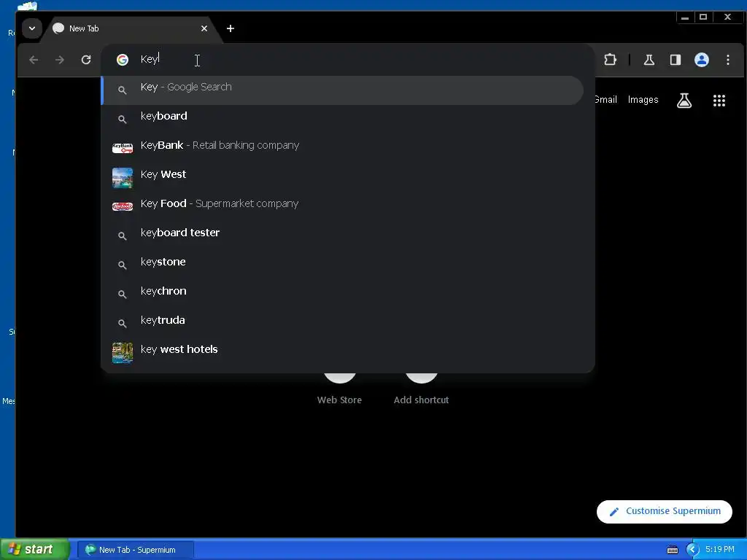Click the Google logo in address bar
This screenshot has width=747, height=560.
coord(123,60)
